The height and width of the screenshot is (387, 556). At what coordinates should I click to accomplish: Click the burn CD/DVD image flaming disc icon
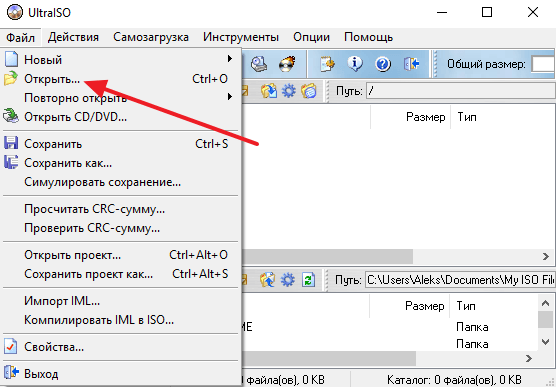coord(287,64)
